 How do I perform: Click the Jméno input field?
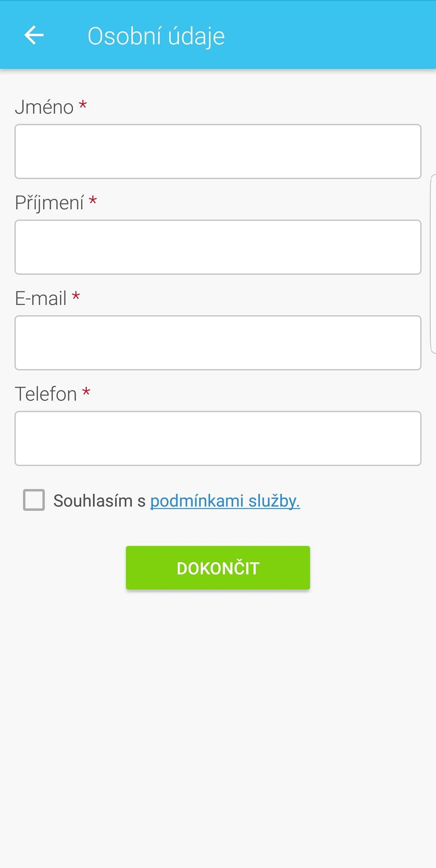click(218, 151)
